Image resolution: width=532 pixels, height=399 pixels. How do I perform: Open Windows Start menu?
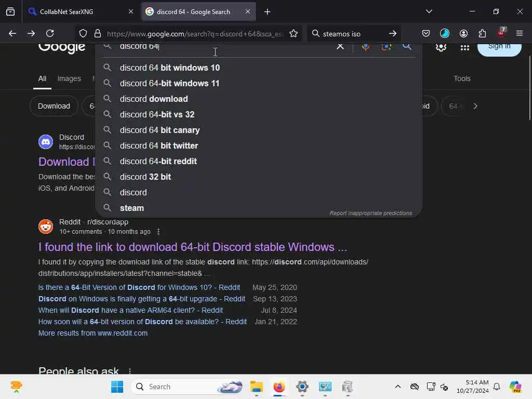click(x=117, y=387)
